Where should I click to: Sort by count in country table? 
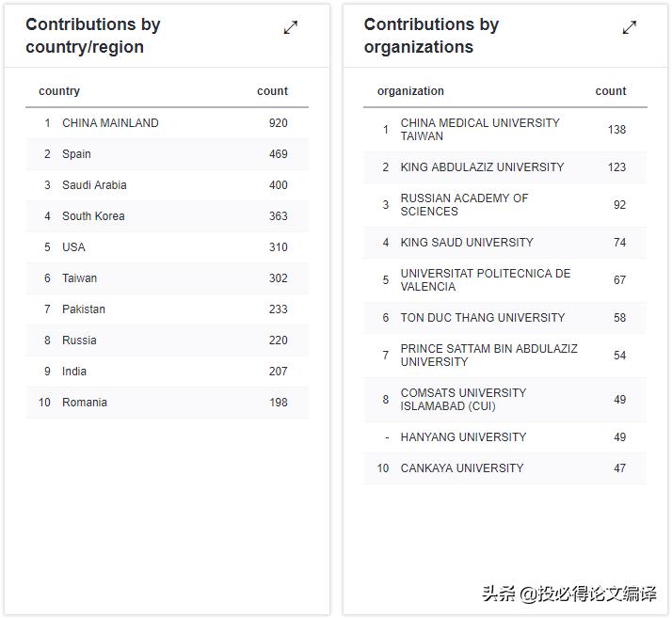[272, 91]
